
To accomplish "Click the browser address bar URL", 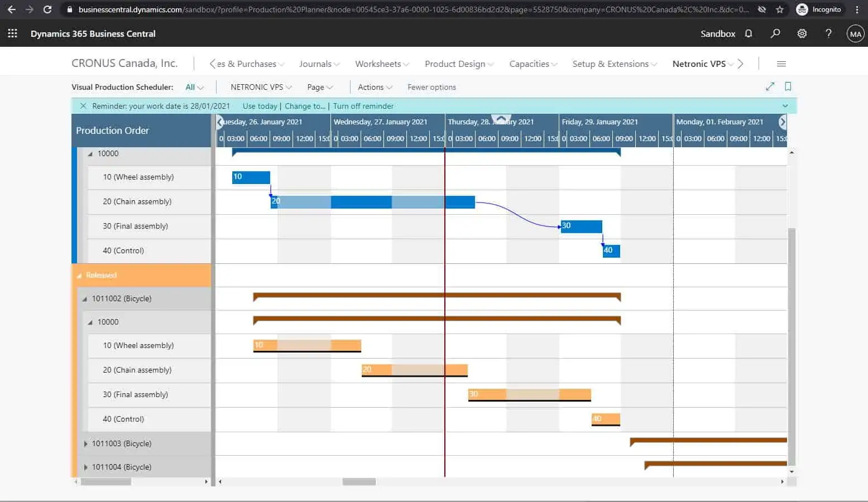I will point(413,9).
